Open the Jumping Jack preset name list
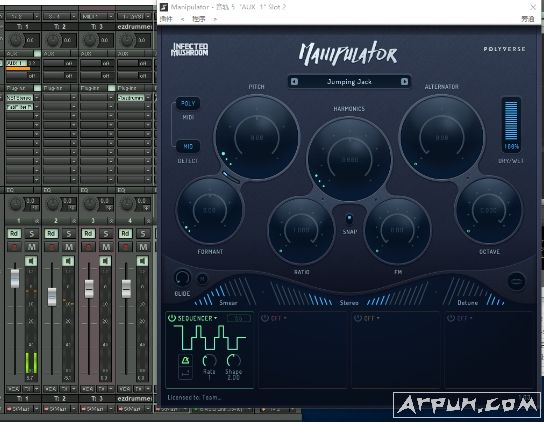The height and width of the screenshot is (422, 544). coord(349,82)
